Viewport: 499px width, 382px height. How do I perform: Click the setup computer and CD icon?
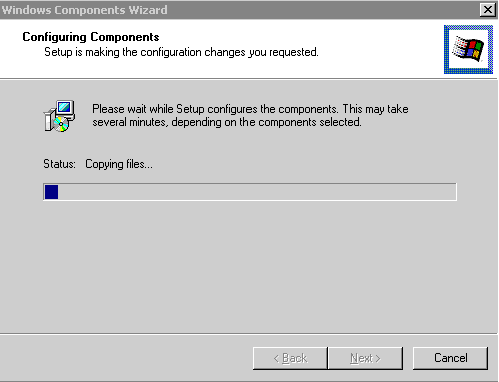pyautogui.click(x=59, y=116)
